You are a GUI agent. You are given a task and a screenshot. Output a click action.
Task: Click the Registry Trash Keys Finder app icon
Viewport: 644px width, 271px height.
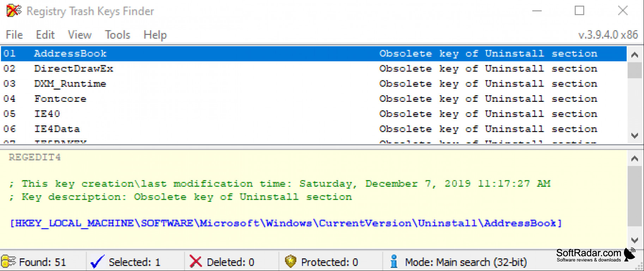tap(14, 11)
